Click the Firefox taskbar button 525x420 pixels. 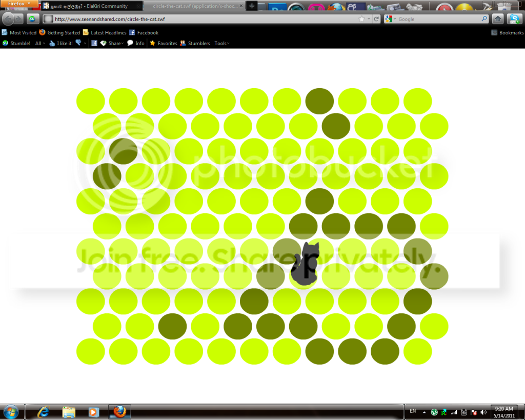(x=119, y=412)
